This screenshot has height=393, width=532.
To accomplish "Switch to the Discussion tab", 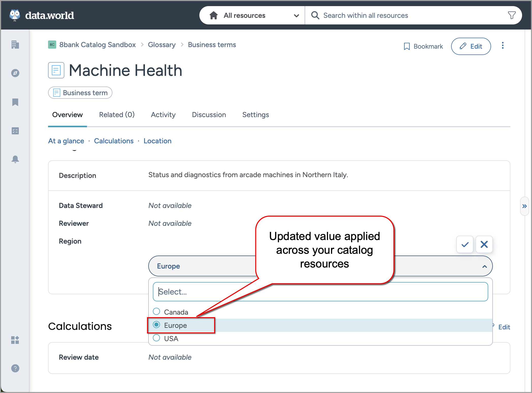I will pos(209,115).
